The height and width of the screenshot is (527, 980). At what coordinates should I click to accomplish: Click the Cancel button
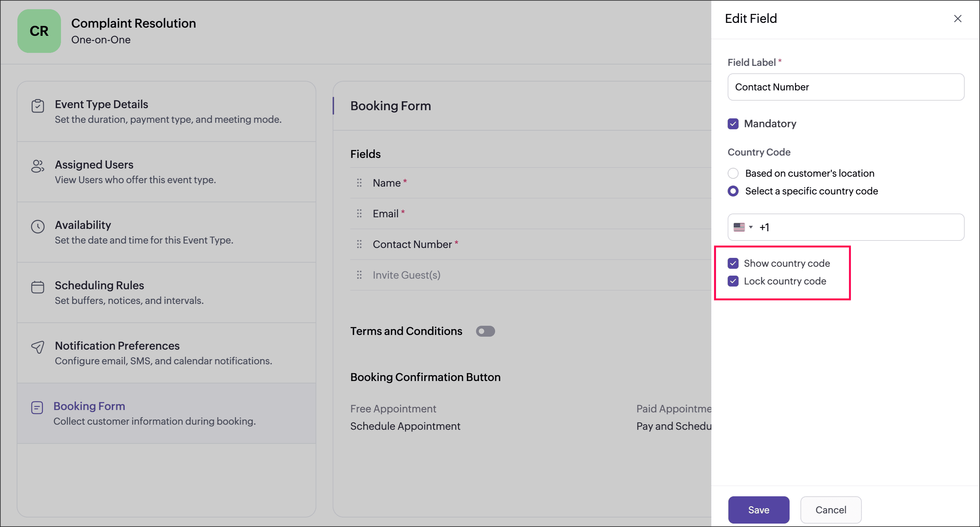pos(830,510)
